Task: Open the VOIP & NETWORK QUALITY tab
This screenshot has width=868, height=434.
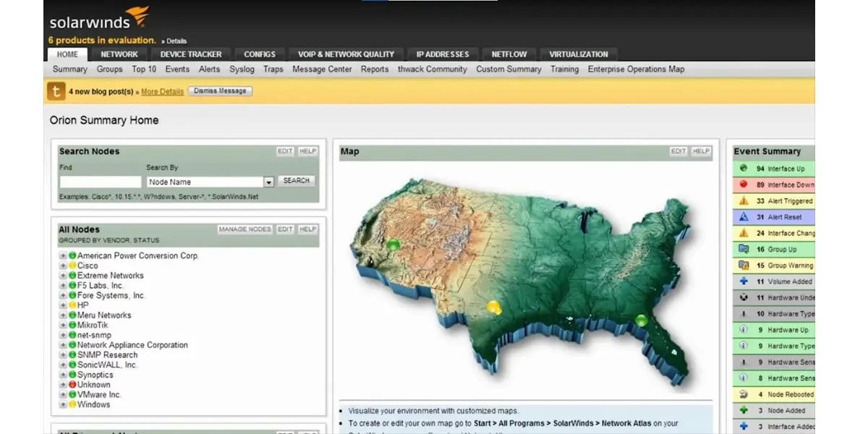Action: [346, 54]
